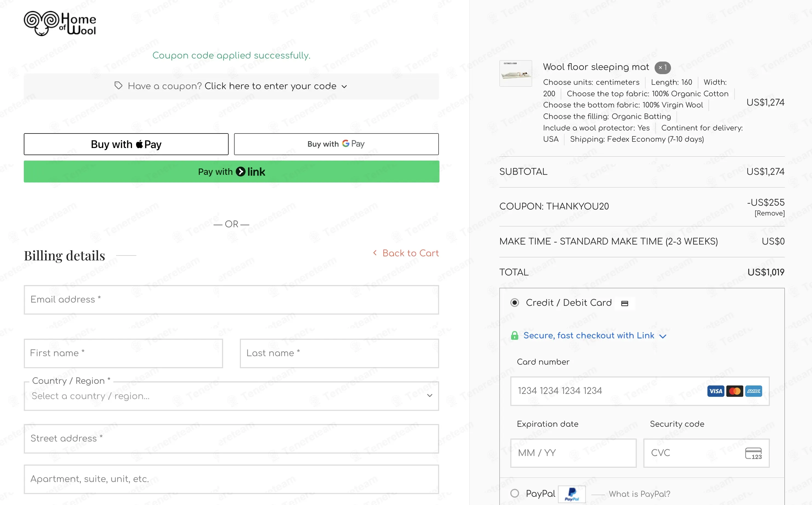This screenshot has height=505, width=812.
Task: Select the PayPal payment radio button
Action: tap(515, 493)
